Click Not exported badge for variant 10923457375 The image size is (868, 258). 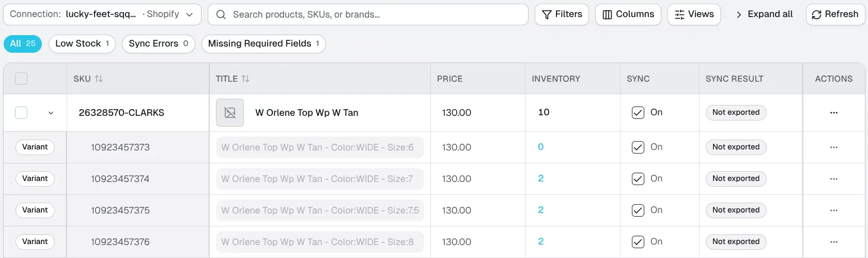point(736,210)
